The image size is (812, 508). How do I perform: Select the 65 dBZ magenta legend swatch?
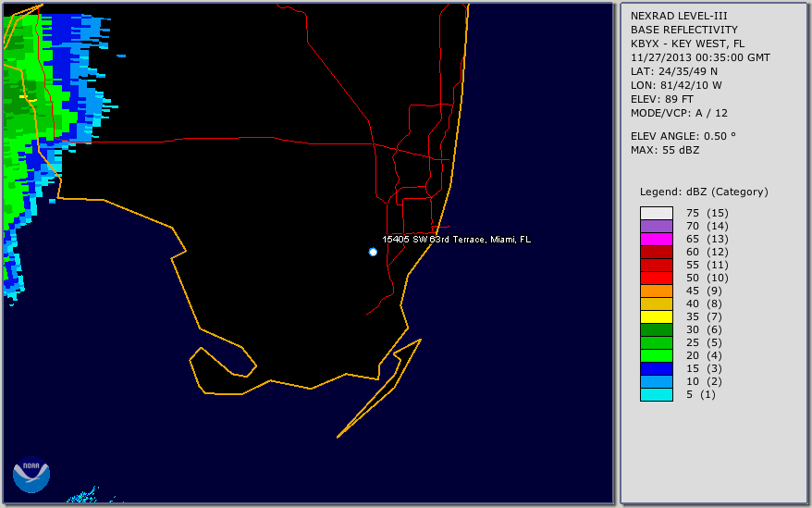pos(657,239)
